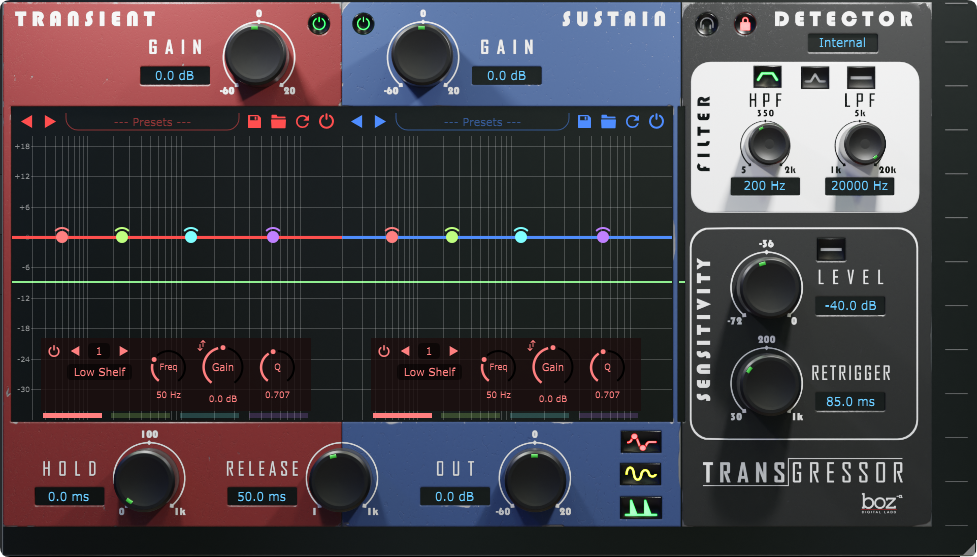
Task: Select the cyan EQ node on sustain curve
Action: pos(521,236)
